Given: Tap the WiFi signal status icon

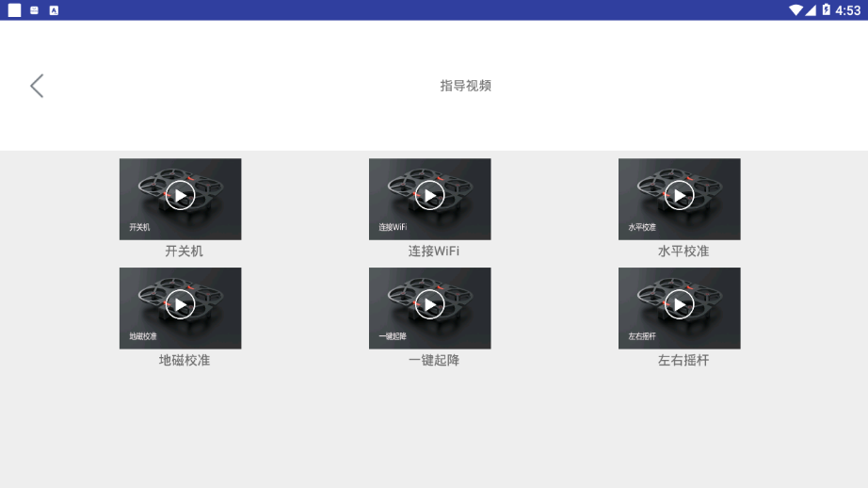Looking at the screenshot, I should point(796,10).
